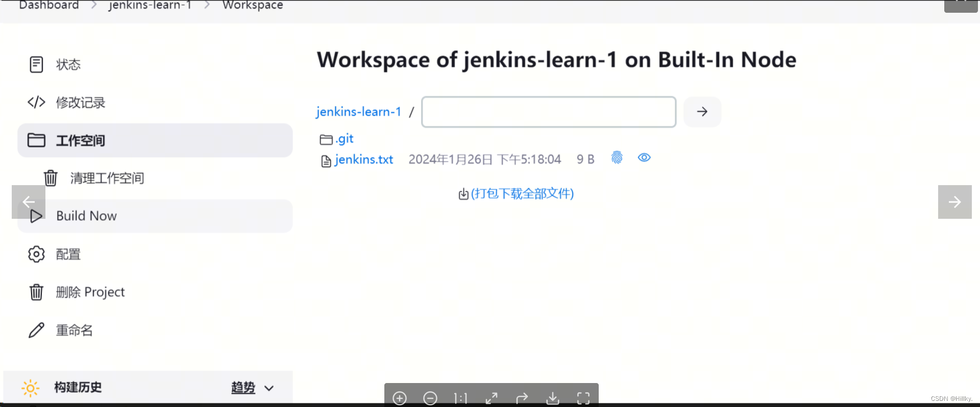980x407 pixels.
Task: Open the .git folder
Action: (x=345, y=139)
